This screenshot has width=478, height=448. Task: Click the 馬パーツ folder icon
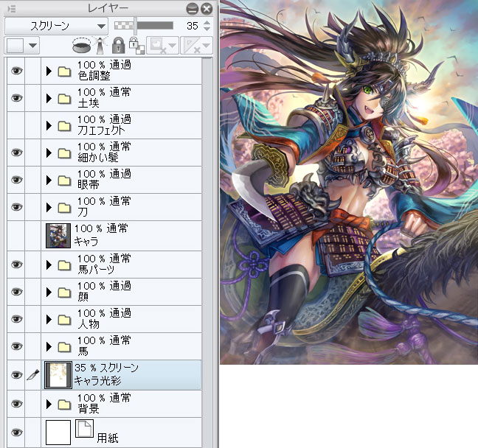[x=64, y=265]
